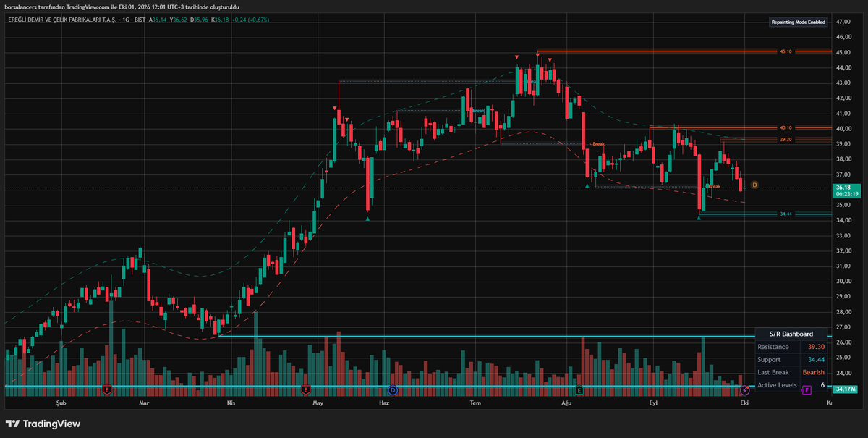Click the red lightning event icon near Eki
The image size is (868, 438).
pyautogui.click(x=745, y=389)
